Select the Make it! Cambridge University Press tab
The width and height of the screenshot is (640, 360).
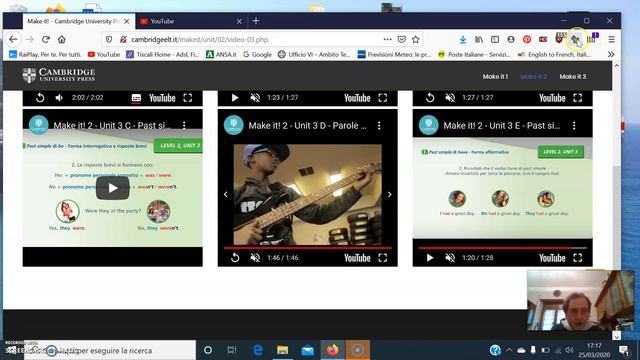tap(73, 21)
